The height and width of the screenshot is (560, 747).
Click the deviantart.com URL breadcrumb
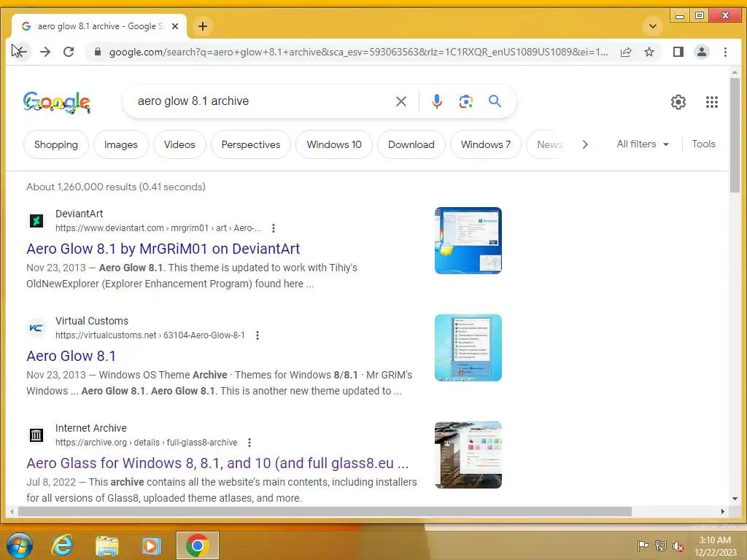pyautogui.click(x=158, y=228)
